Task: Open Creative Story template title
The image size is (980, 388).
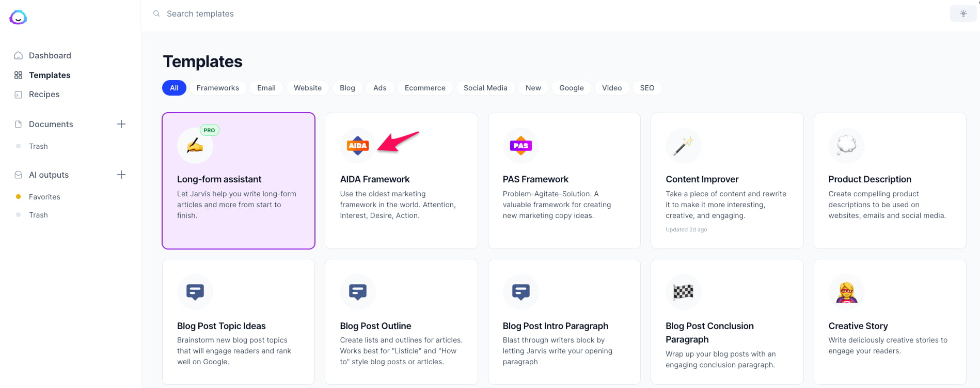Action: [858, 326]
